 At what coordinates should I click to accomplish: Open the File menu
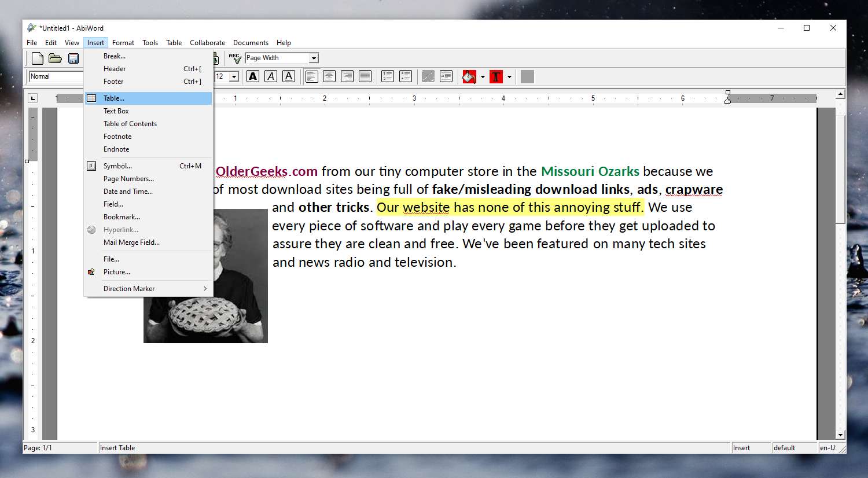32,43
